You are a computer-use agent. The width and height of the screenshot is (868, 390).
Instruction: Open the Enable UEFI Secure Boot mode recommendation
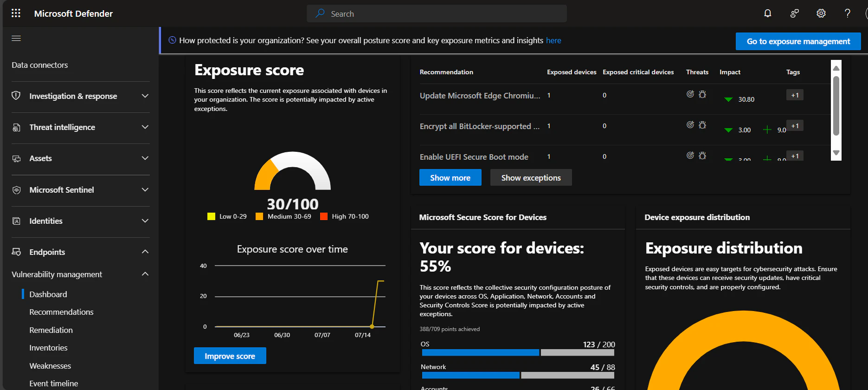pyautogui.click(x=474, y=157)
